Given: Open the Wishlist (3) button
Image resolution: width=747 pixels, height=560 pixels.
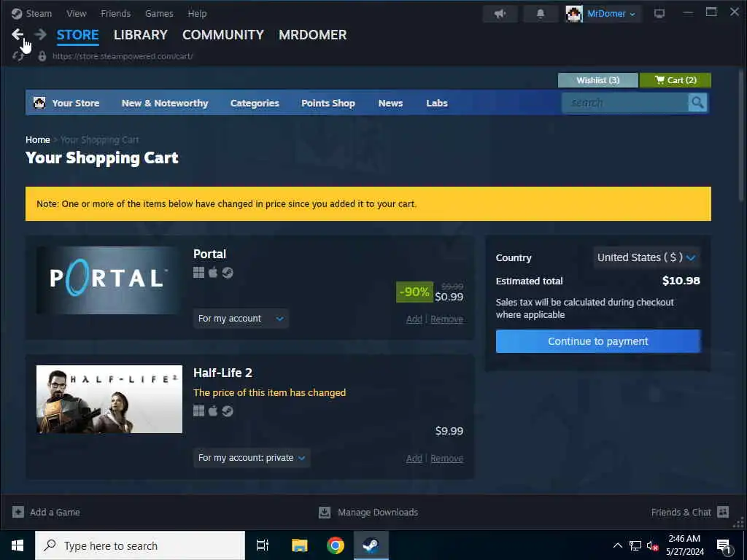Looking at the screenshot, I should click(598, 80).
